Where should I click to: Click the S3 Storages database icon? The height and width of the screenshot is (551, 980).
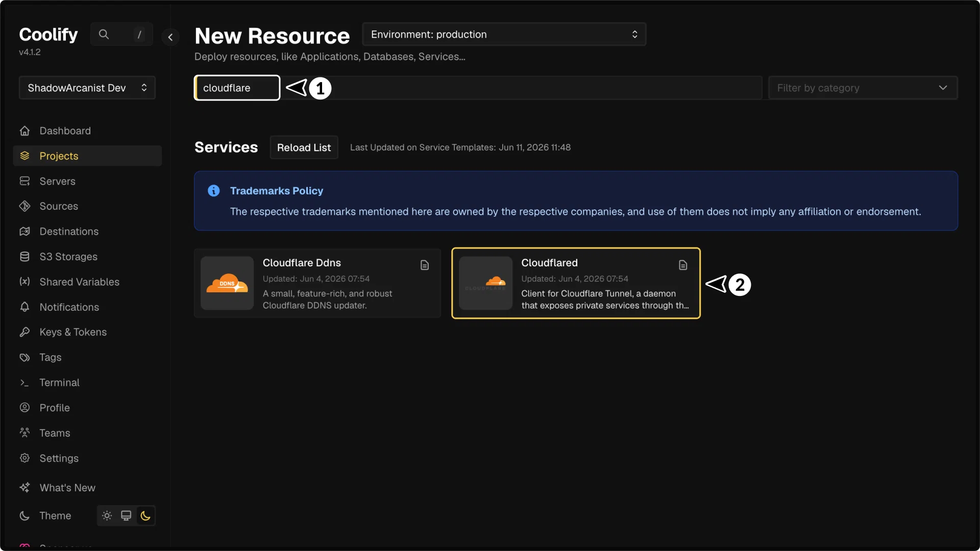pos(24,257)
